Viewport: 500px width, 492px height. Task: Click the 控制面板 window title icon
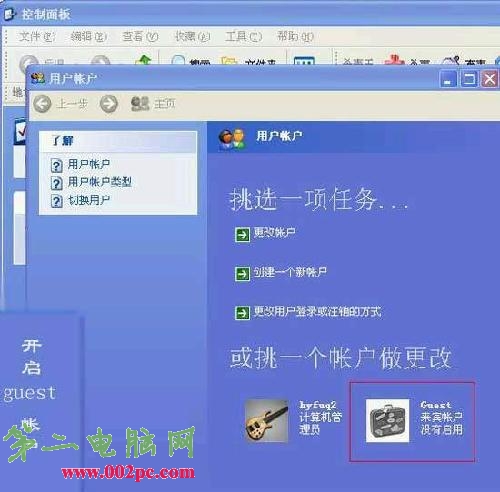10,14
